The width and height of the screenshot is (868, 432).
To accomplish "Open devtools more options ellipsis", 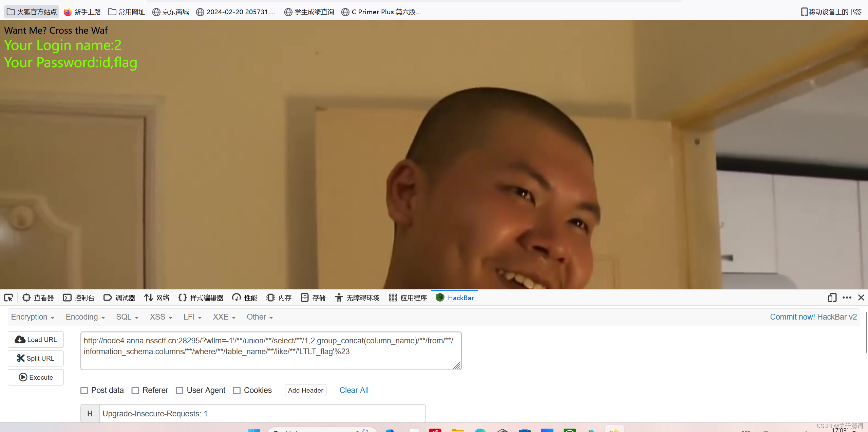I will coord(847,298).
